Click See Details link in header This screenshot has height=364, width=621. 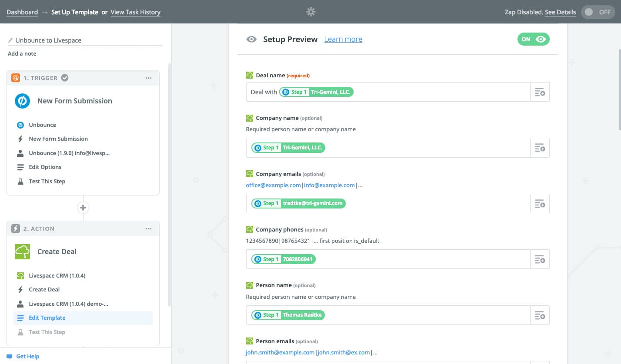click(x=560, y=12)
